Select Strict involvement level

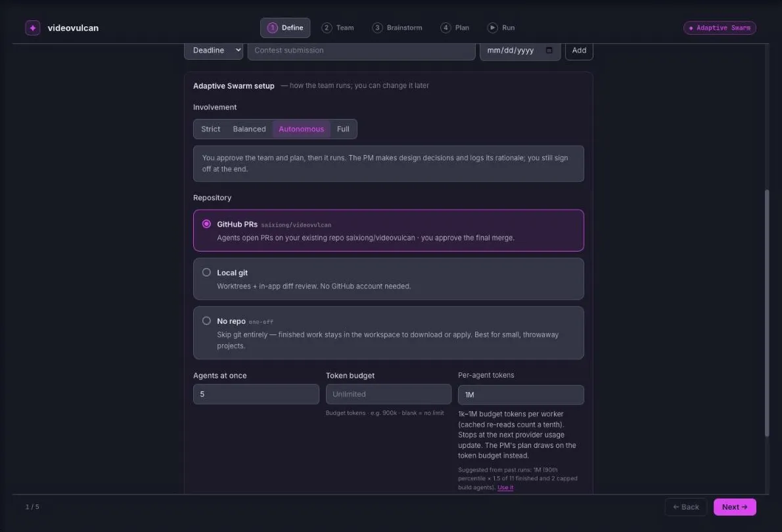pyautogui.click(x=210, y=129)
